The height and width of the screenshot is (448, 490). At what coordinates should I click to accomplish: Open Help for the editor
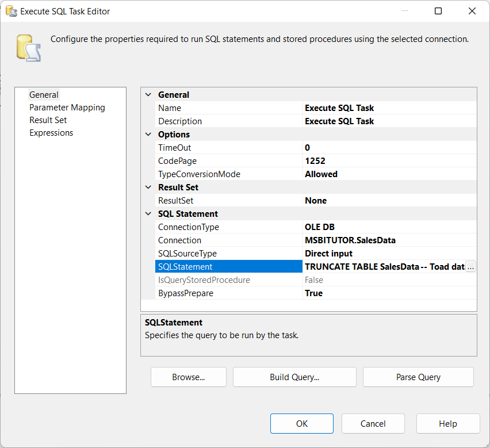(448, 424)
